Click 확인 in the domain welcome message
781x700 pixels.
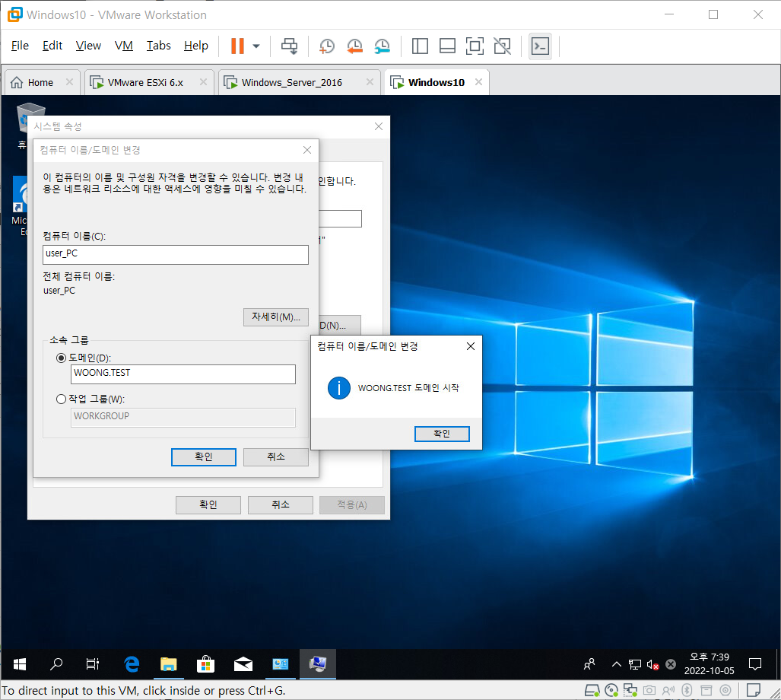pyautogui.click(x=442, y=434)
